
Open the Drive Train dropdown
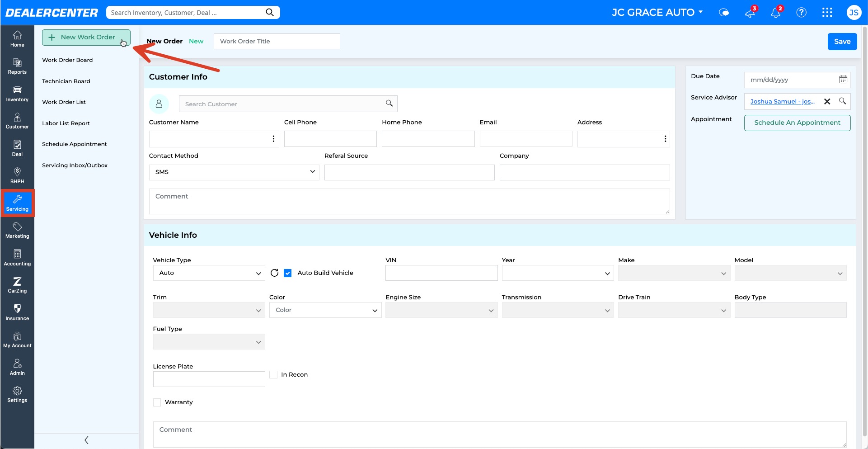674,310
